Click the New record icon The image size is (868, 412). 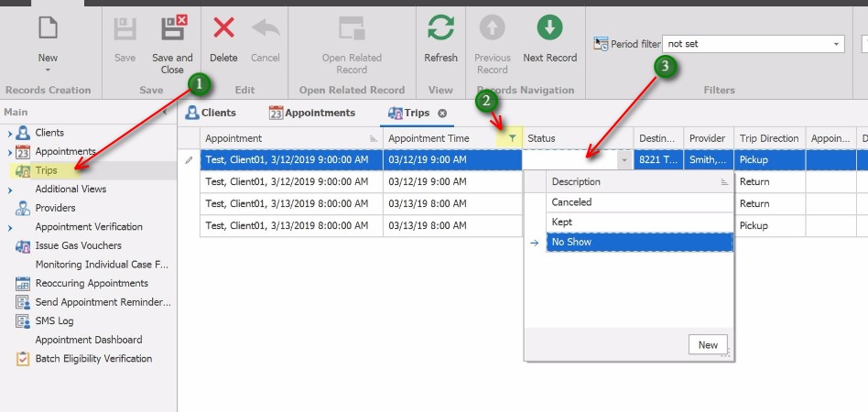click(x=48, y=29)
